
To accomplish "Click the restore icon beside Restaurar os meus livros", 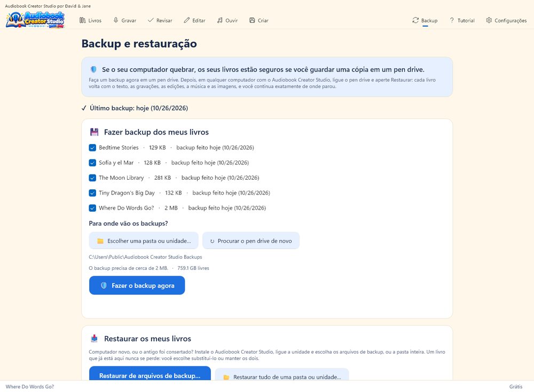I will [x=95, y=339].
